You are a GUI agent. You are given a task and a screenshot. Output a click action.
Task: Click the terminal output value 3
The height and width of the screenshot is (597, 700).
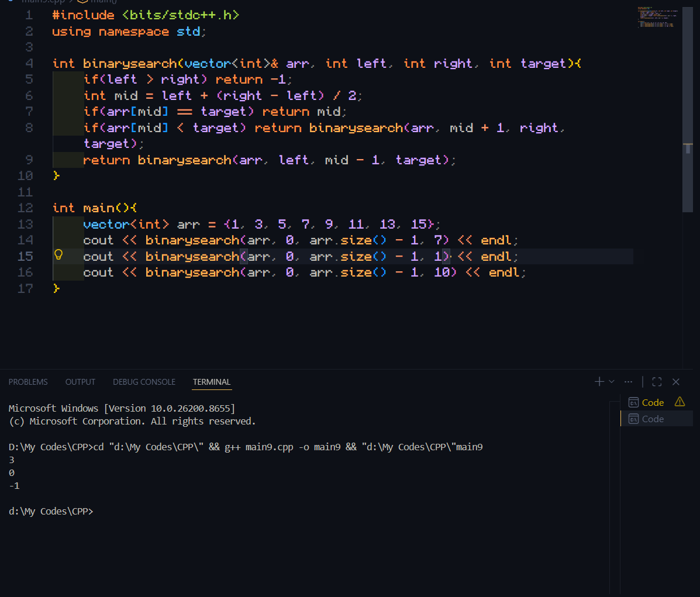click(x=12, y=460)
